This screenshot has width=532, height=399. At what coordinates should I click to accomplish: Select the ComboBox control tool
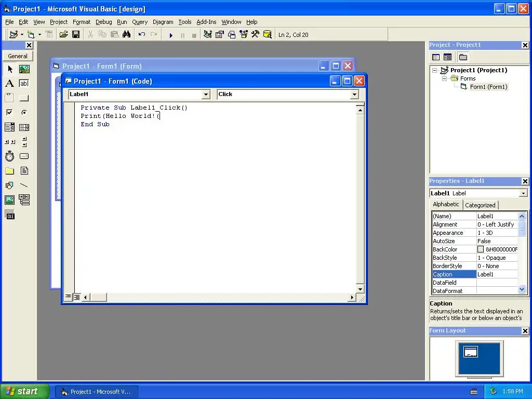(10, 127)
